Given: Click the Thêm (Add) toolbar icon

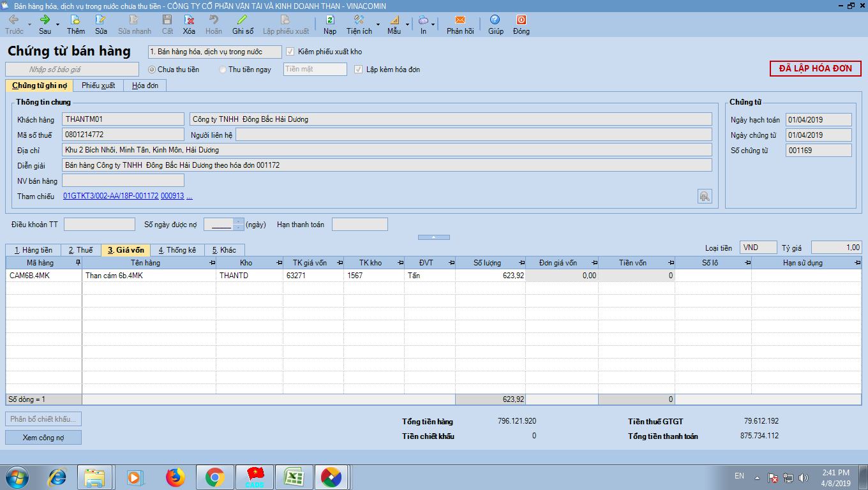Looking at the screenshot, I should pyautogui.click(x=75, y=20).
